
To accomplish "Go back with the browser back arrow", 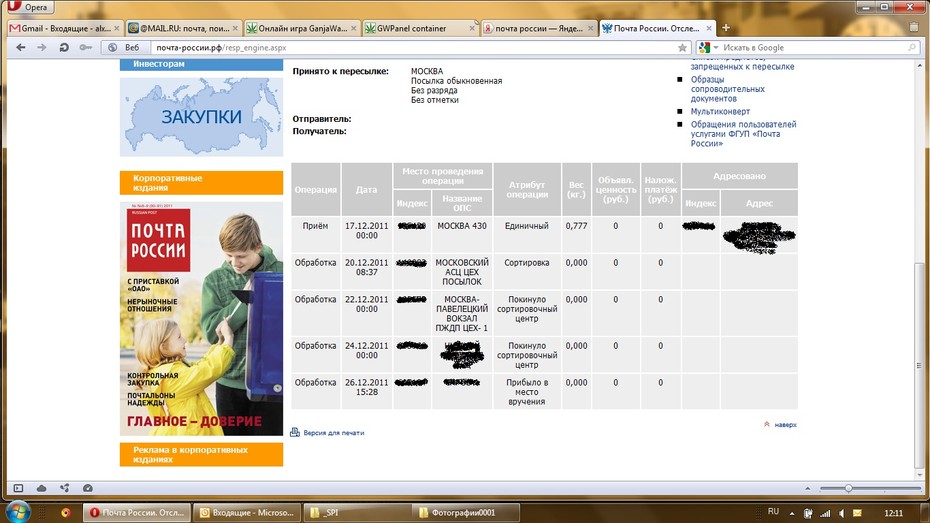I will tap(21, 47).
